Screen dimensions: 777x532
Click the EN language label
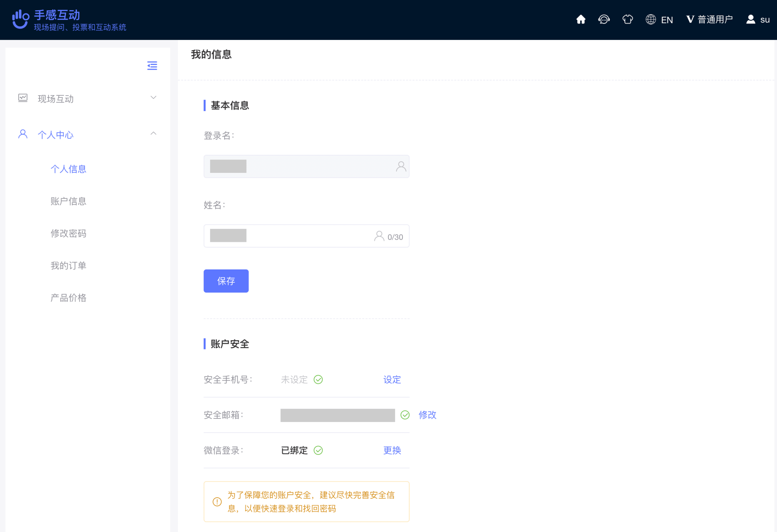pyautogui.click(x=667, y=20)
